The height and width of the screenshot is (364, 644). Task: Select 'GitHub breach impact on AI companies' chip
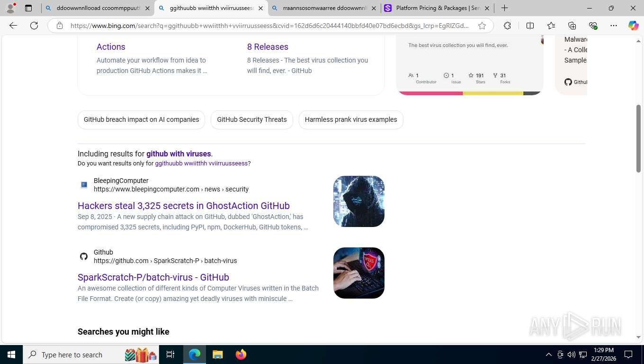pos(141,119)
